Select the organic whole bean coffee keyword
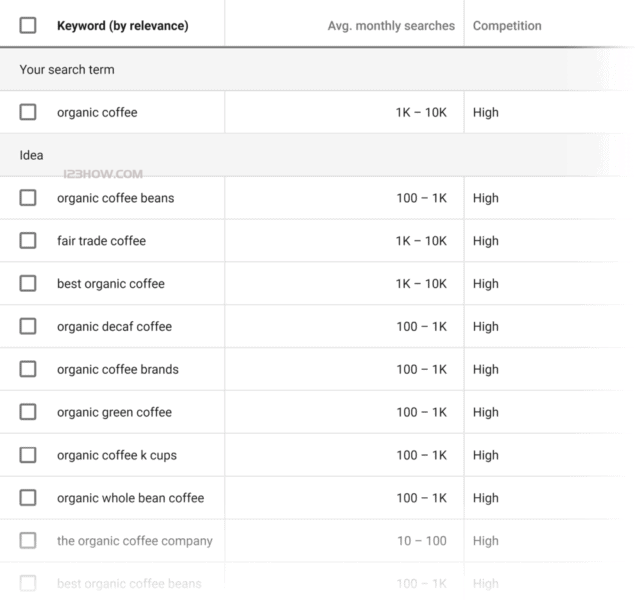Image resolution: width=635 pixels, height=600 pixels. (130, 498)
